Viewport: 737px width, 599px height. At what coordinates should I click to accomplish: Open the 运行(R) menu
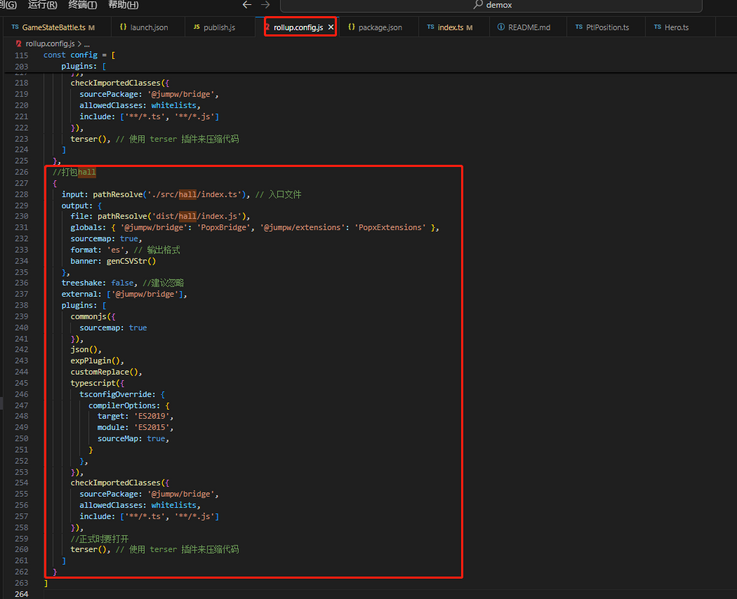[x=42, y=5]
